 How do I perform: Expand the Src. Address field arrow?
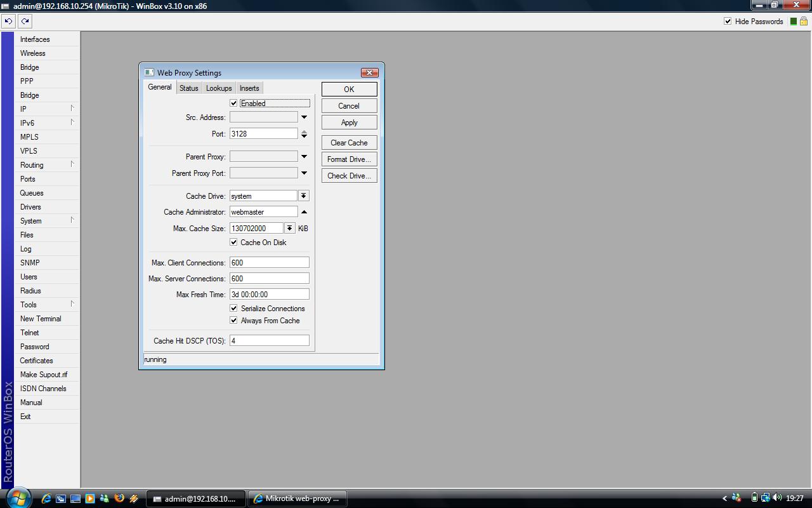[304, 117]
